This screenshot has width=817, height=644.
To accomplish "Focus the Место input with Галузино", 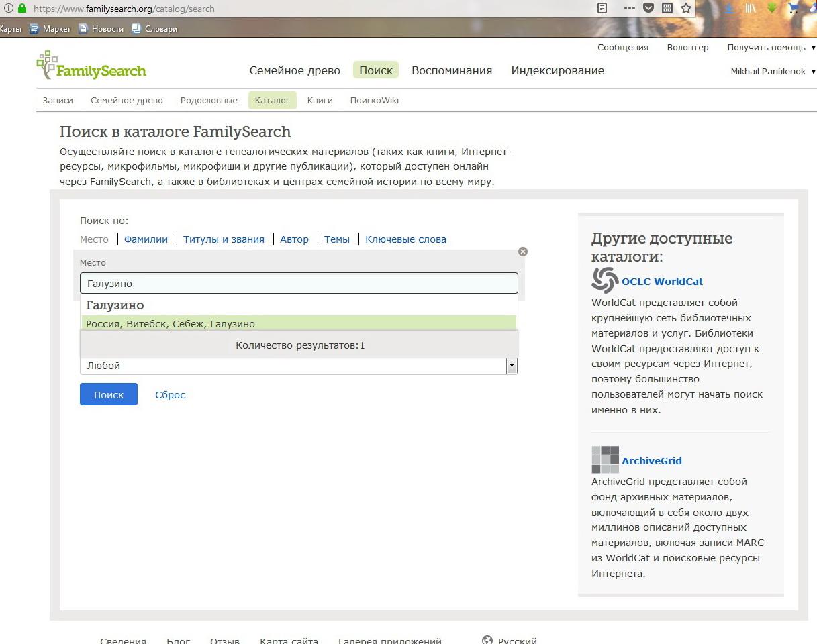I will [x=299, y=283].
